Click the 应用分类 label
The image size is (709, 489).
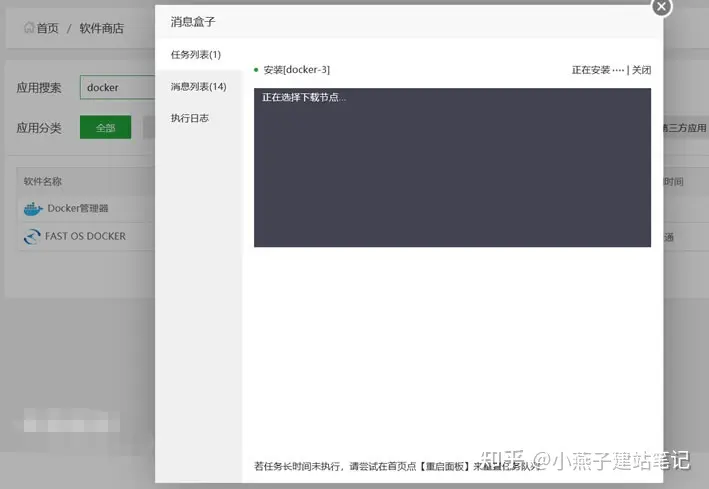pyautogui.click(x=39, y=128)
